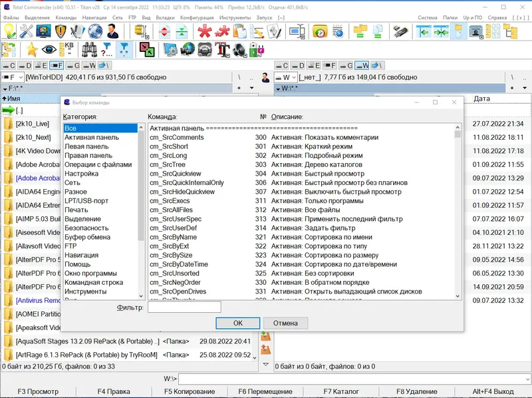Viewport: 532px width, 398px height.
Task: Click the F5 Копирование button
Action: (x=190, y=391)
